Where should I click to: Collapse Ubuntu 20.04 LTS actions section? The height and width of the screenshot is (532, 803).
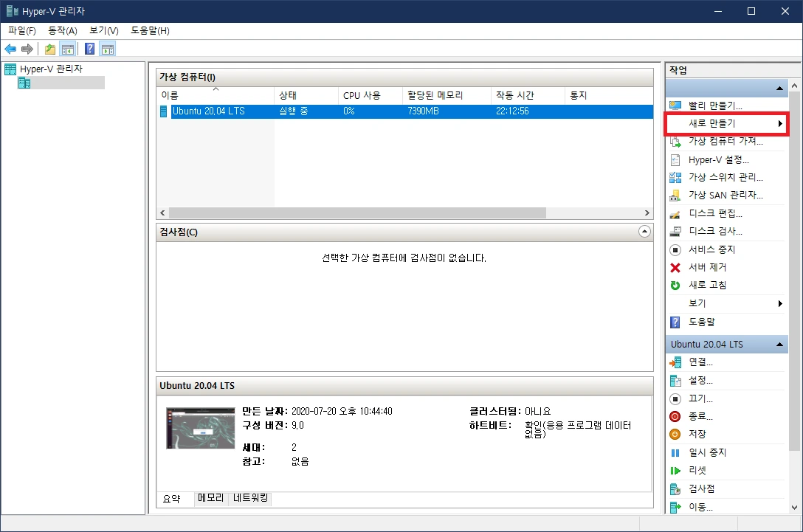(779, 345)
